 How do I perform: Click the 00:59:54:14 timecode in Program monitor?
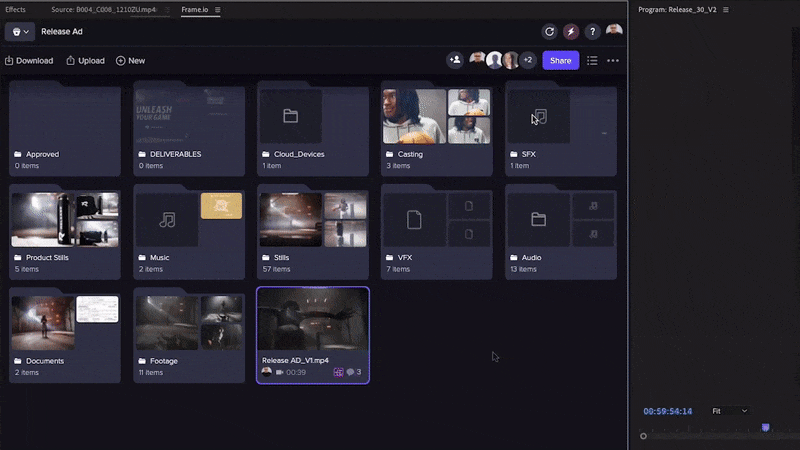coord(668,411)
